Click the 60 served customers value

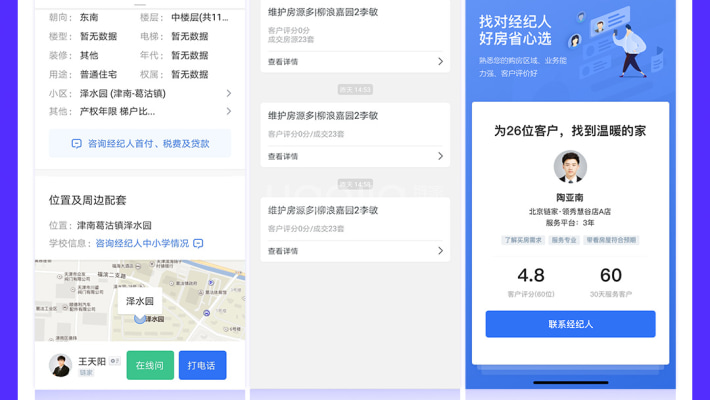click(611, 275)
